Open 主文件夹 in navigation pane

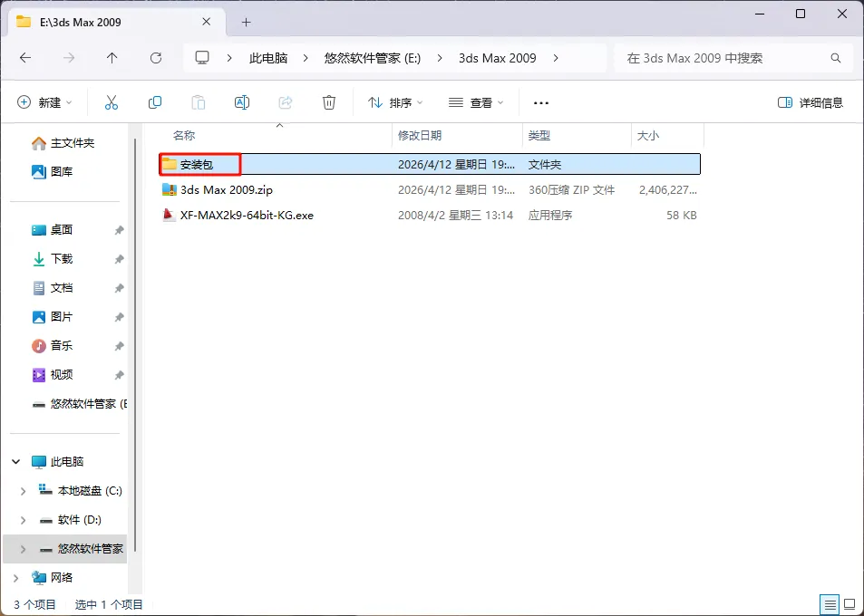63,143
